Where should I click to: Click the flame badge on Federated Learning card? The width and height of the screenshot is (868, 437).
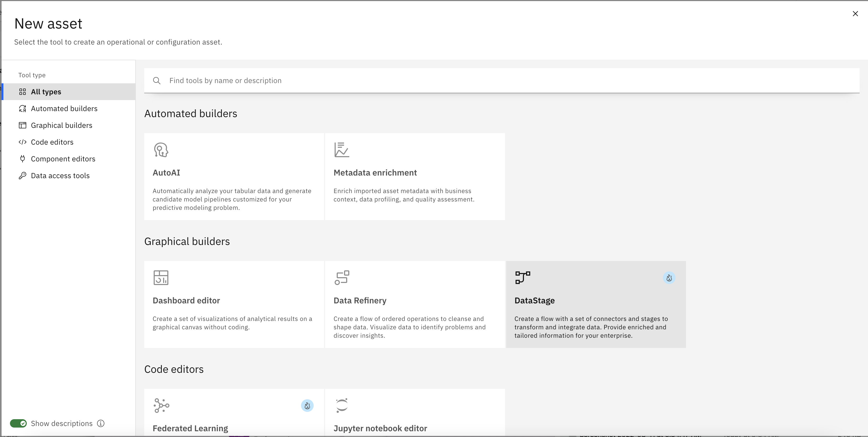(307, 406)
